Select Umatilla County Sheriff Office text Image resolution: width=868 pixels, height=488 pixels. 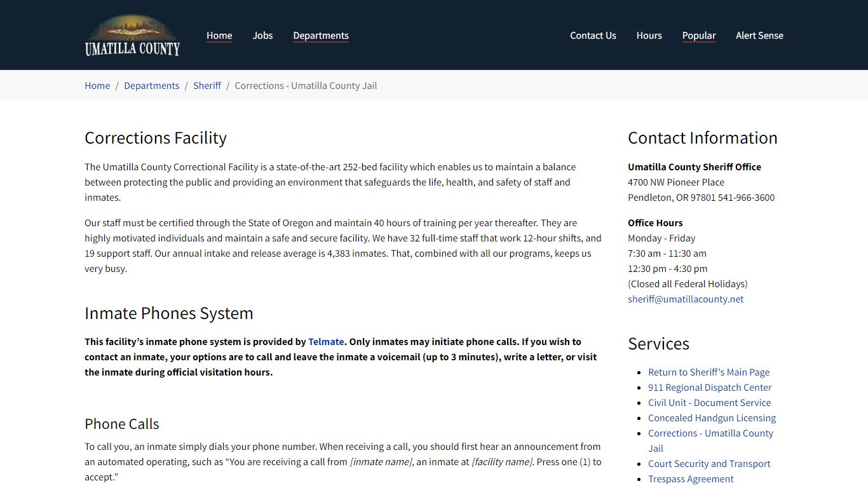click(695, 167)
